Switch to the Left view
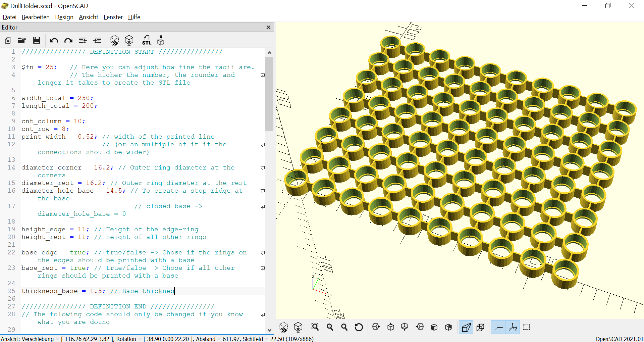This screenshot has height=342, width=644. point(420,327)
